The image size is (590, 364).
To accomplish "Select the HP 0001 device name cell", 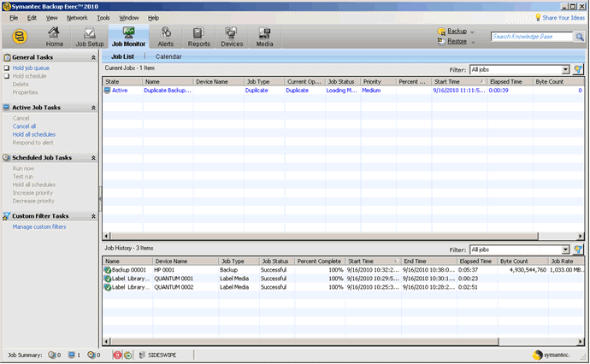I will click(164, 270).
